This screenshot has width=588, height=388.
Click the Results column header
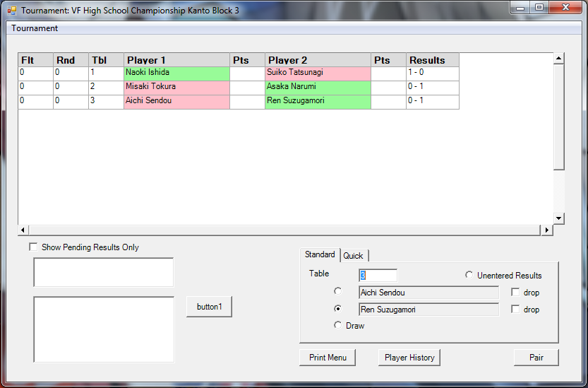[433, 60]
